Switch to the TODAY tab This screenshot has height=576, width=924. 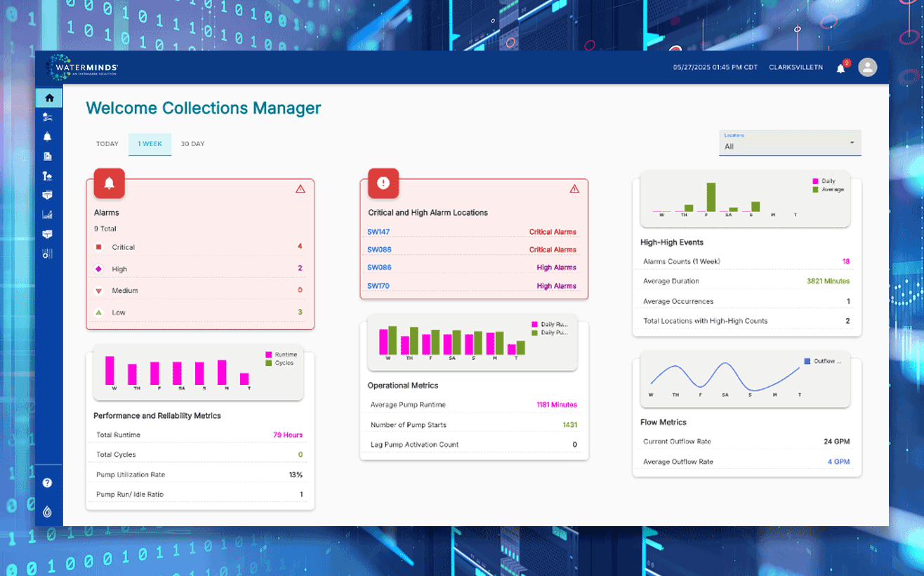click(107, 144)
